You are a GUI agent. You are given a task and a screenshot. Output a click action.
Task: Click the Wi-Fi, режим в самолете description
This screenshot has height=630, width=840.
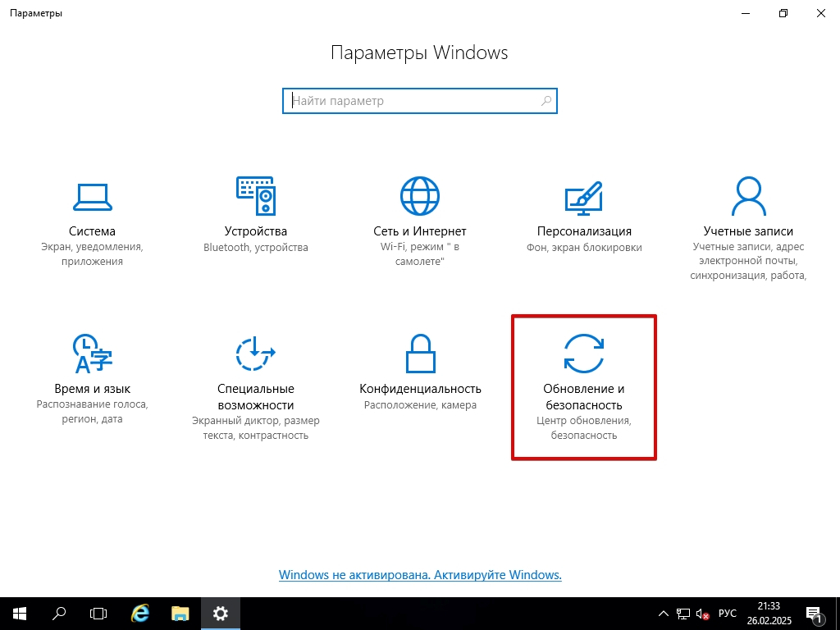pos(420,254)
